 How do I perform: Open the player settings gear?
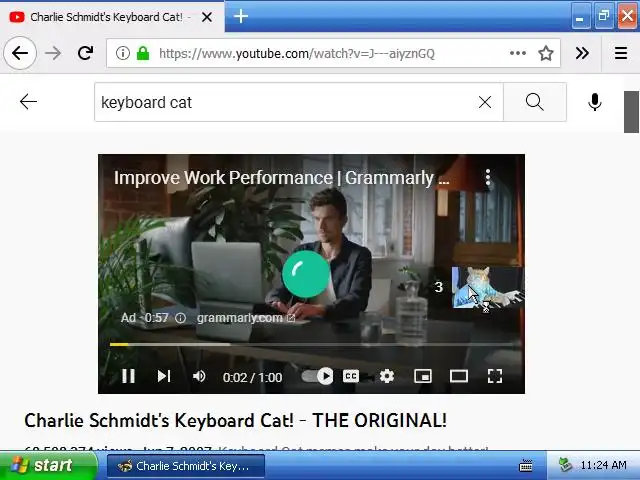[387, 376]
